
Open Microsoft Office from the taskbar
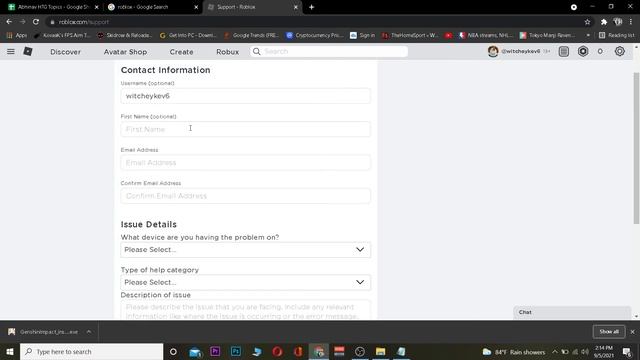pos(298,351)
